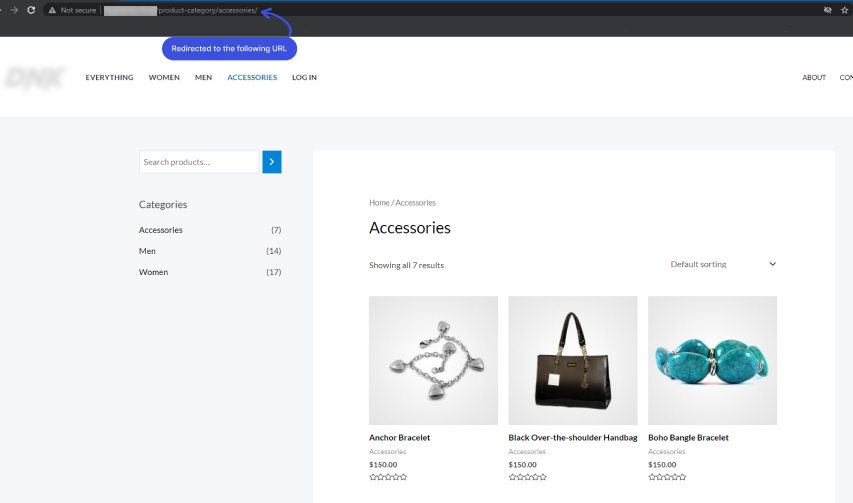Screen dimensions: 853x503
Task: Click the star rating under Black Handbag
Action: [x=528, y=477]
